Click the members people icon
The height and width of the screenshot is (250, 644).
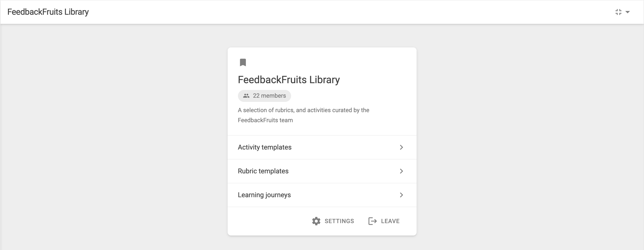point(246,96)
